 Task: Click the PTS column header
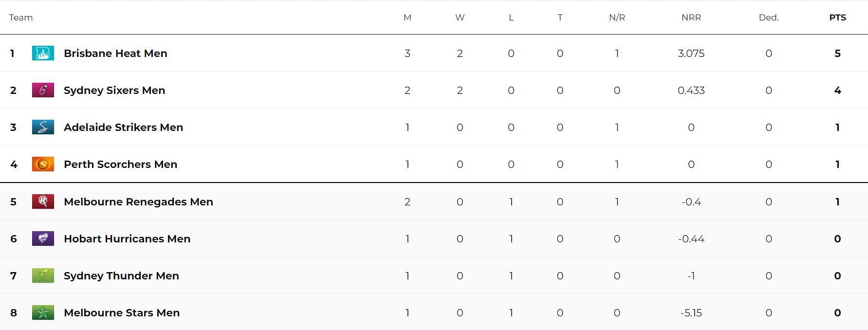pos(837,18)
